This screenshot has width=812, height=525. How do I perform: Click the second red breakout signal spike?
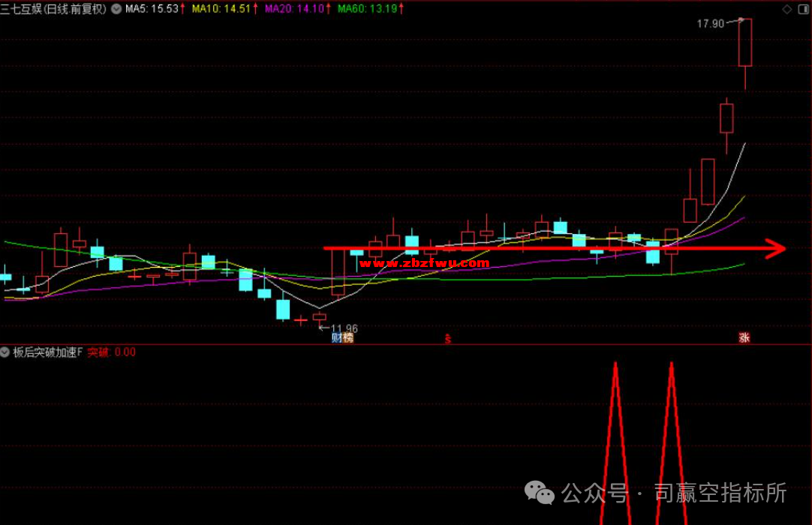click(x=672, y=444)
